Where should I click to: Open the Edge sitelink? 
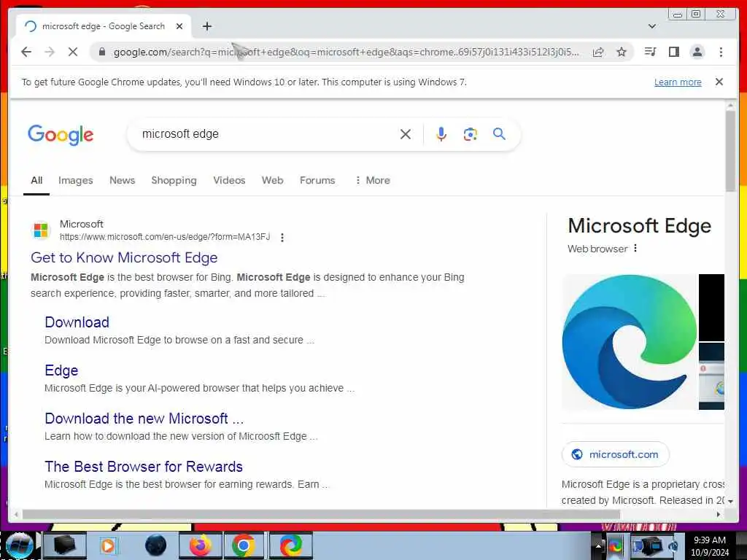click(x=61, y=370)
